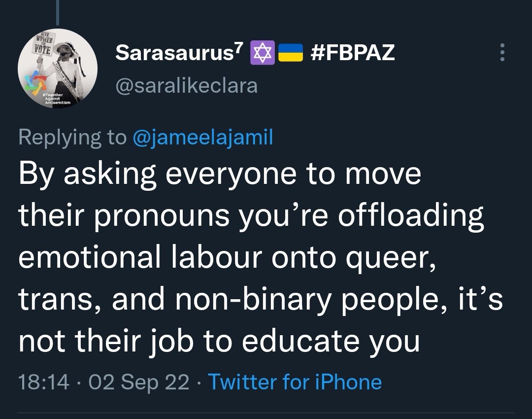Click the Ukraine flag emoji icon
The height and width of the screenshot is (419, 532).
[291, 53]
